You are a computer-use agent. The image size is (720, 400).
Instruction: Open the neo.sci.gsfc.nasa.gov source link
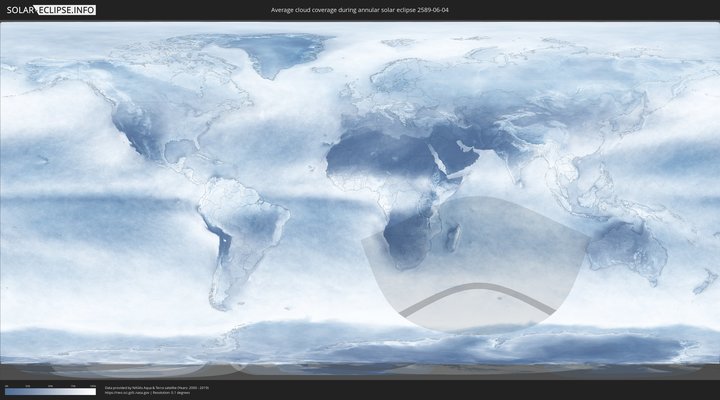[x=127, y=393]
